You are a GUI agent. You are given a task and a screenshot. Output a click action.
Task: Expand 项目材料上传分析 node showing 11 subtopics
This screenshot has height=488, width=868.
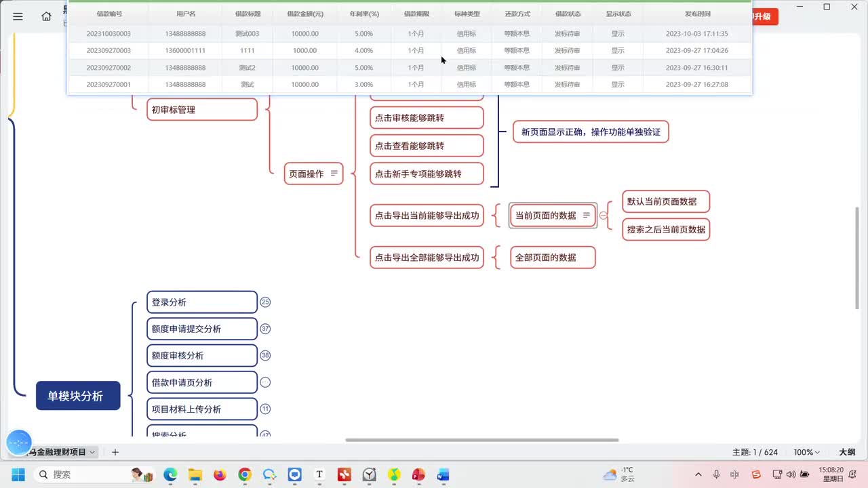coord(265,409)
